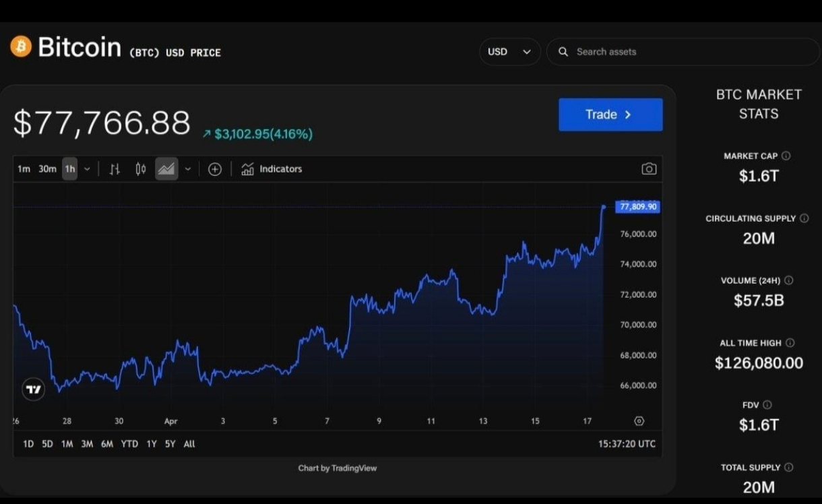Select the All range

(x=189, y=444)
